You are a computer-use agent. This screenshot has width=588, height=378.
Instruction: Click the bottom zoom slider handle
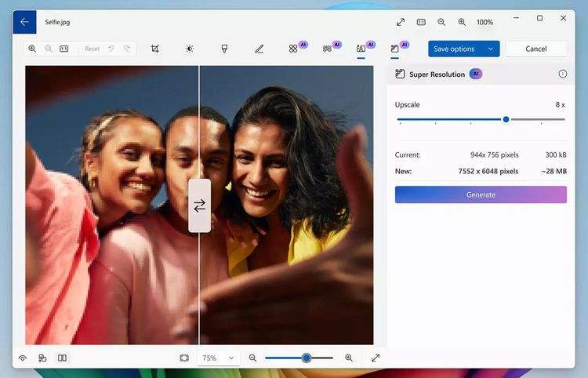click(307, 358)
